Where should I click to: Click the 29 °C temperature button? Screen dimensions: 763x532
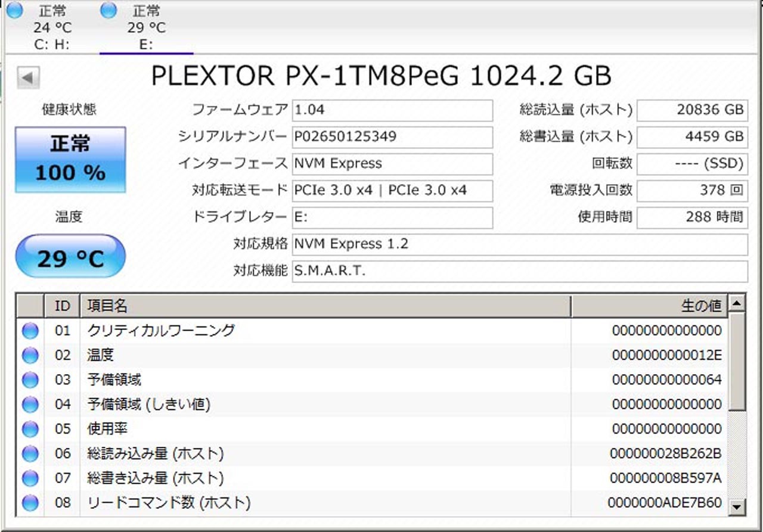coord(70,256)
